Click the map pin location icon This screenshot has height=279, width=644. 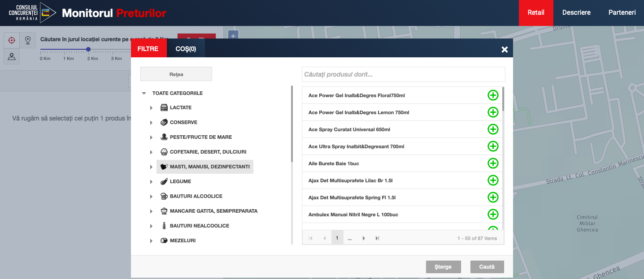[x=27, y=40]
